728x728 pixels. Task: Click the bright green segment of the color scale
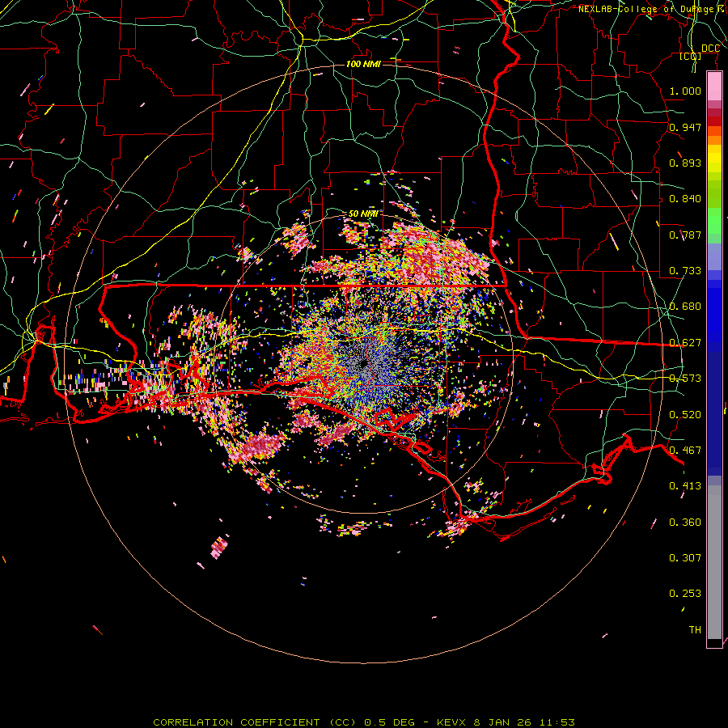714,221
